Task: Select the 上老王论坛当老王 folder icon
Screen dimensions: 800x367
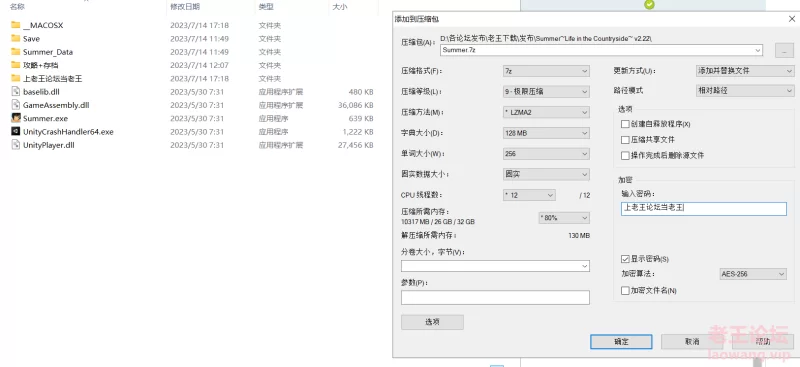Action: 15,78
